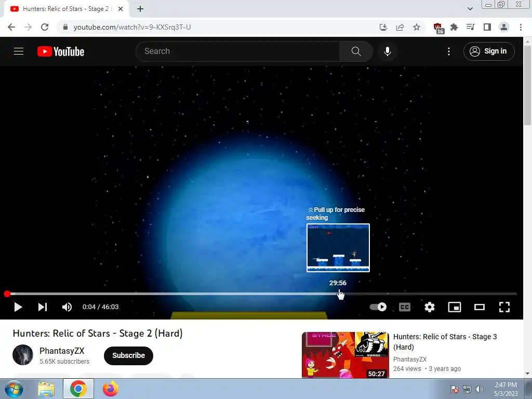Select the Hunters: Relic of Stars tab
The image size is (532, 399).
tap(66, 9)
